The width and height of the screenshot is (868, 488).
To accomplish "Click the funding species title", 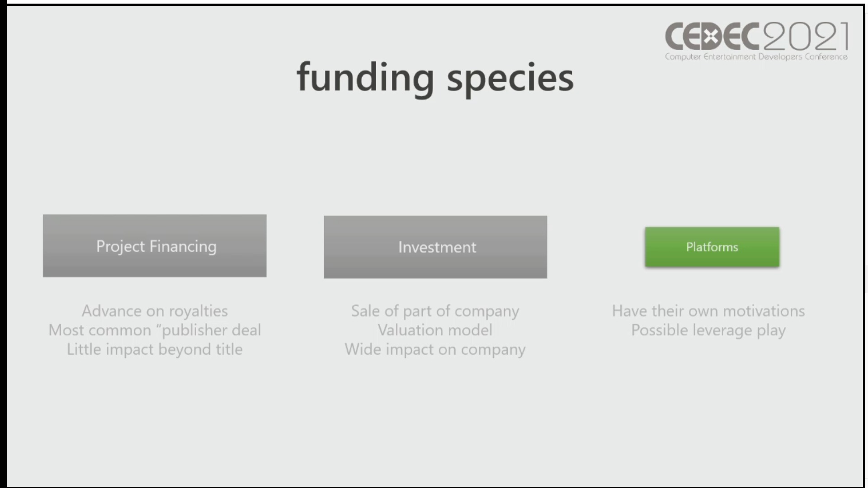I will (435, 78).
